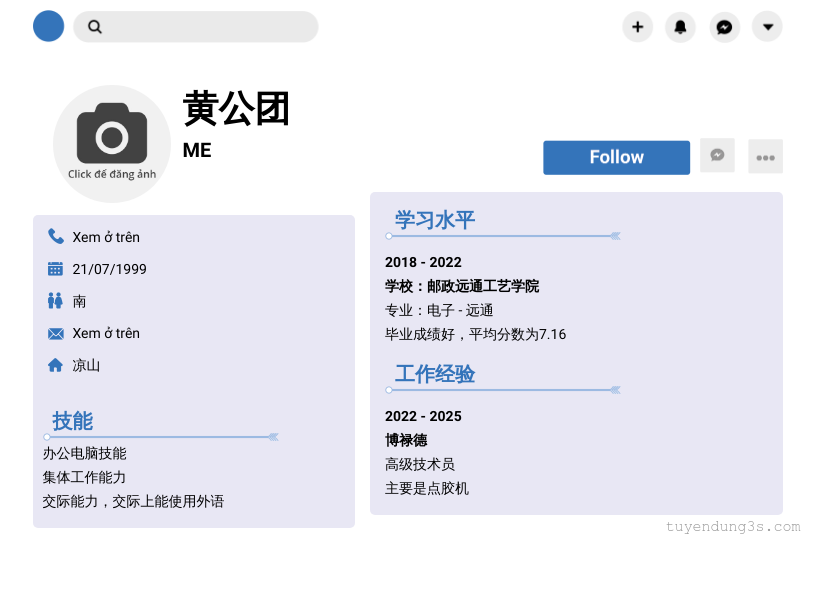Click the 技能 section heading
815x600 pixels.
pyautogui.click(x=72, y=421)
